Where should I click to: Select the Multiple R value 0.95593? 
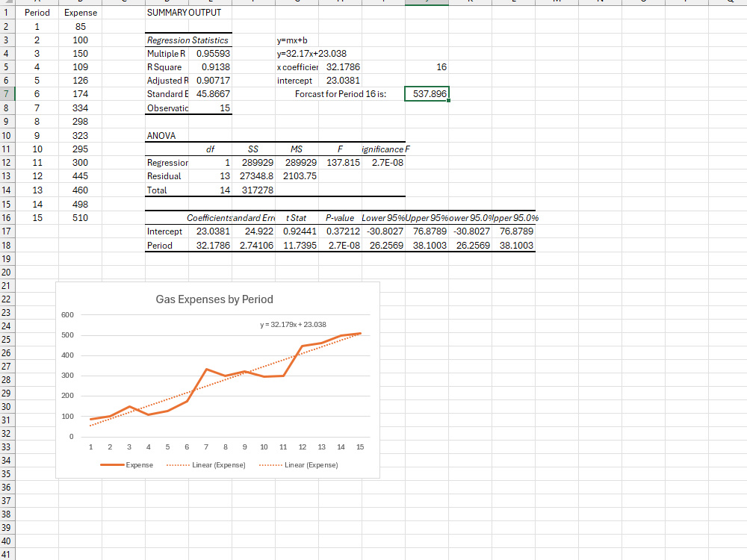click(x=210, y=53)
